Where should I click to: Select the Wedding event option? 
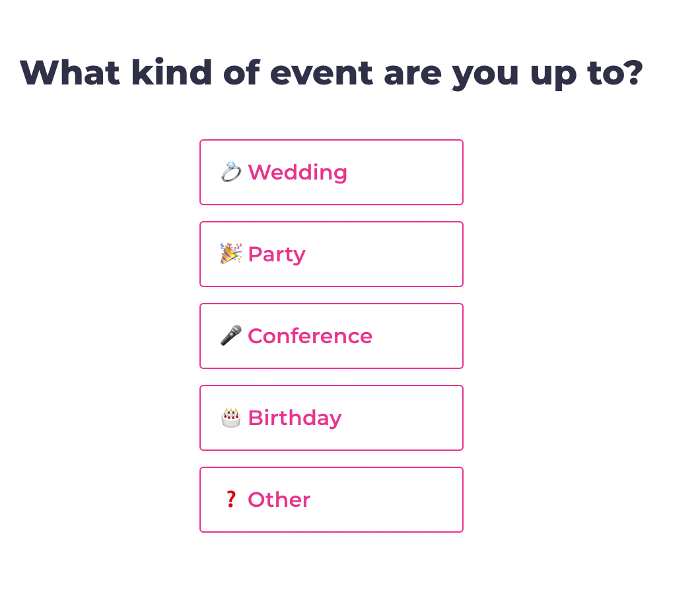pos(331,172)
